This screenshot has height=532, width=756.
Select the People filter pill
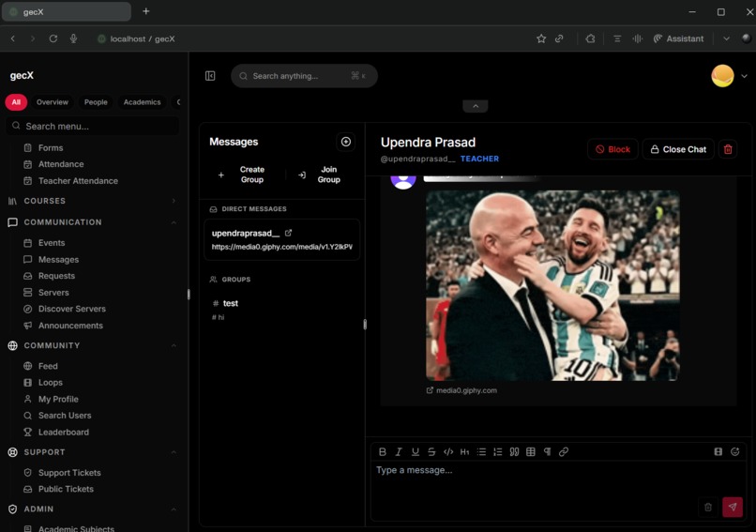click(96, 102)
